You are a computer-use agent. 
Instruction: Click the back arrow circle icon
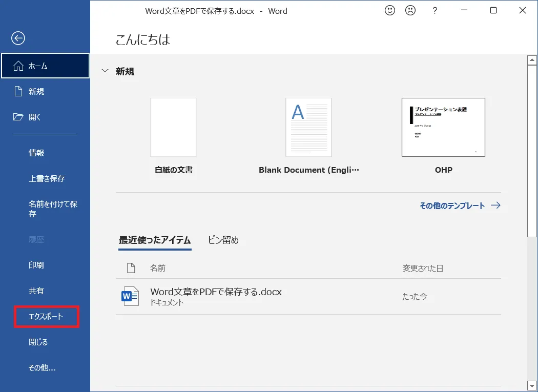(18, 38)
